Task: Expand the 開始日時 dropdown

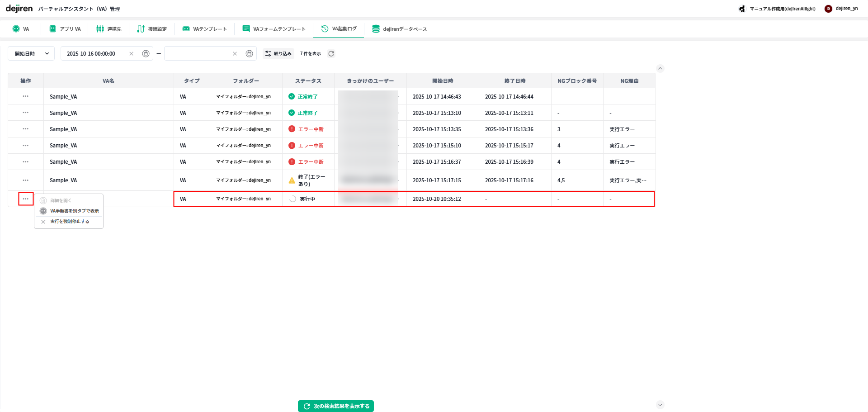Action: coord(31,53)
